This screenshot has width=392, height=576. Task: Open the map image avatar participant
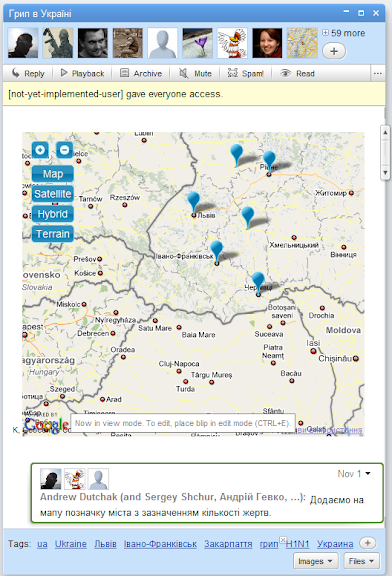click(302, 43)
